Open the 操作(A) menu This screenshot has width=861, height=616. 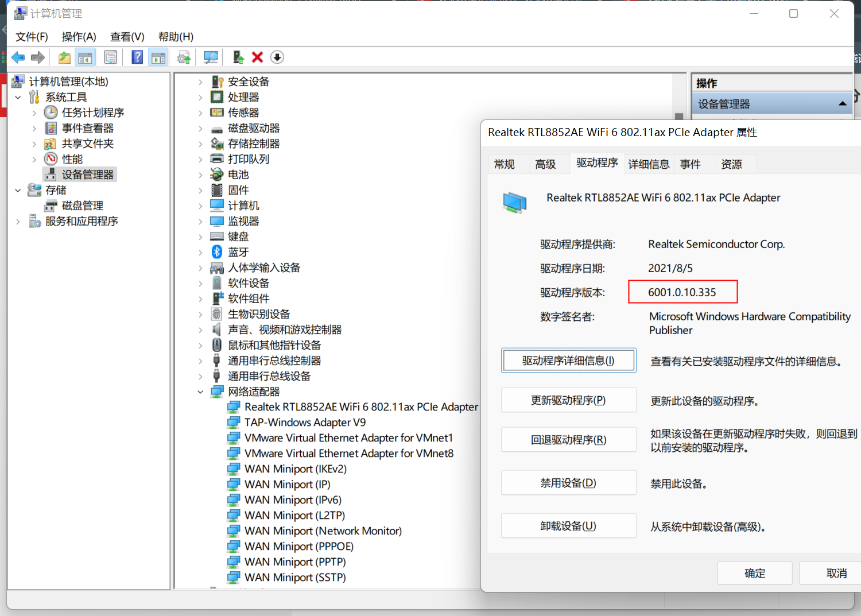[79, 37]
